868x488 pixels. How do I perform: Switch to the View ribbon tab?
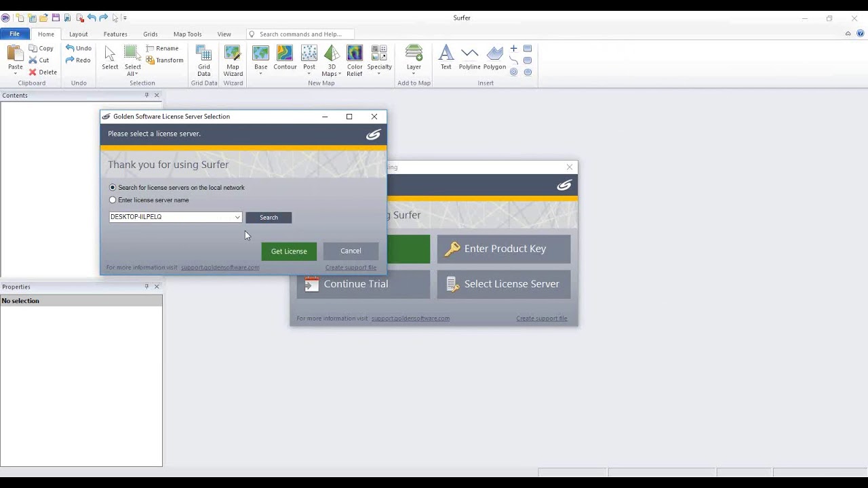tap(224, 34)
